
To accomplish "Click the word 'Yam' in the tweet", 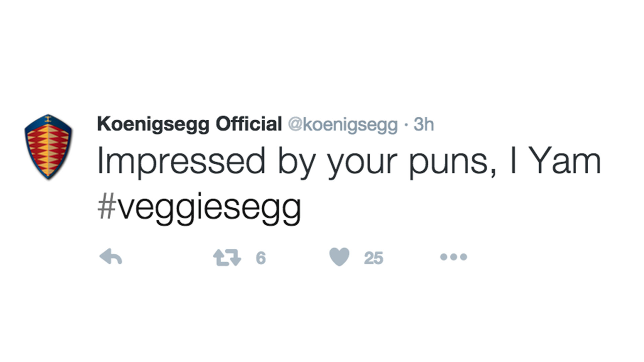I will pyautogui.click(x=566, y=162).
